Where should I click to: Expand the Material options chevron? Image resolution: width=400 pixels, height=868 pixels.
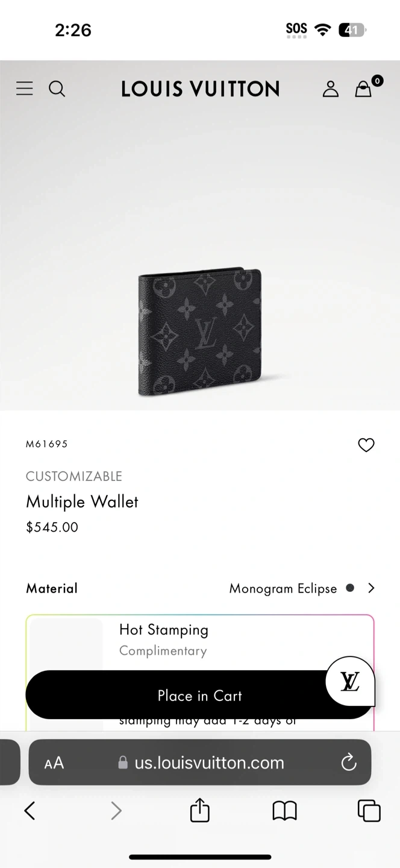371,588
